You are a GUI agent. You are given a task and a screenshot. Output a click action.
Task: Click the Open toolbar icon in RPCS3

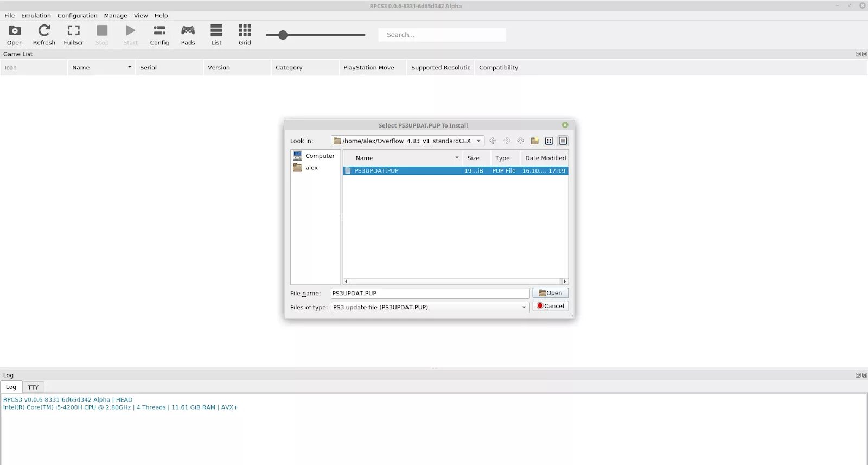click(x=15, y=35)
